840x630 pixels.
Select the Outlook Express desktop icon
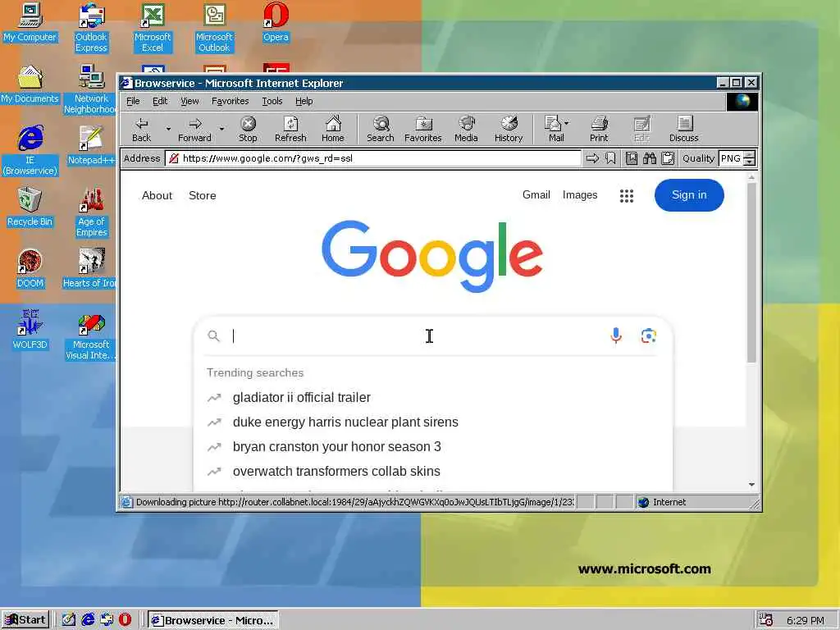pyautogui.click(x=91, y=27)
